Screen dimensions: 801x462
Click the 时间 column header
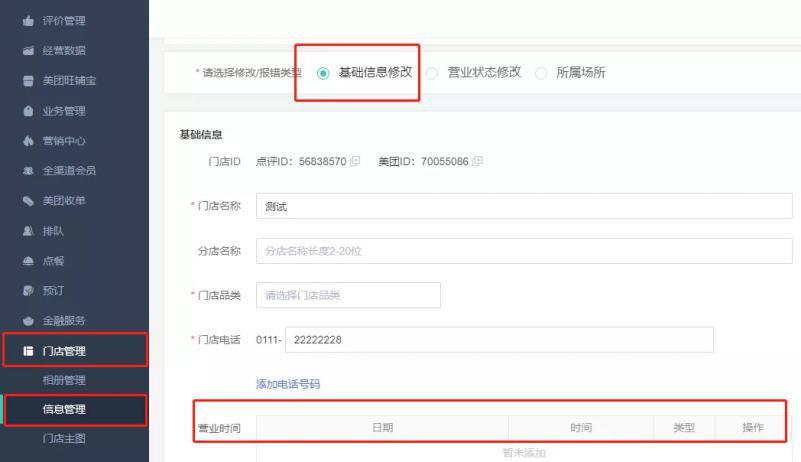581,428
